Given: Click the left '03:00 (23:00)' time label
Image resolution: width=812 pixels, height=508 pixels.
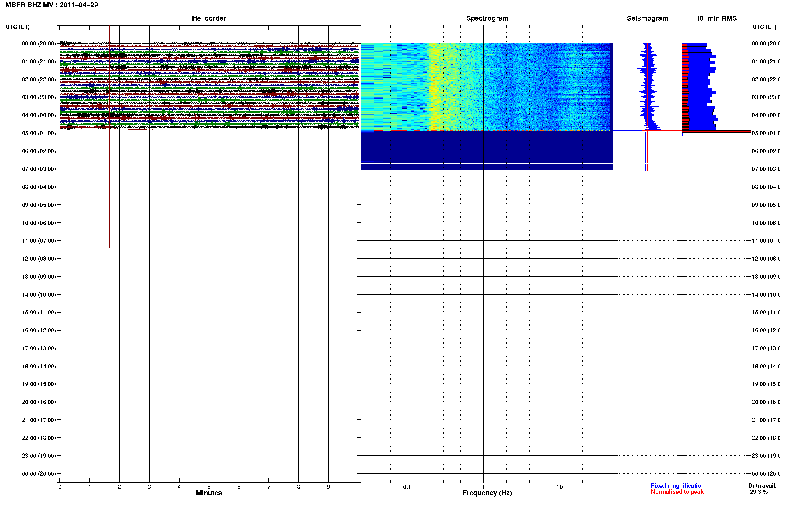Looking at the screenshot, I should pos(39,97).
